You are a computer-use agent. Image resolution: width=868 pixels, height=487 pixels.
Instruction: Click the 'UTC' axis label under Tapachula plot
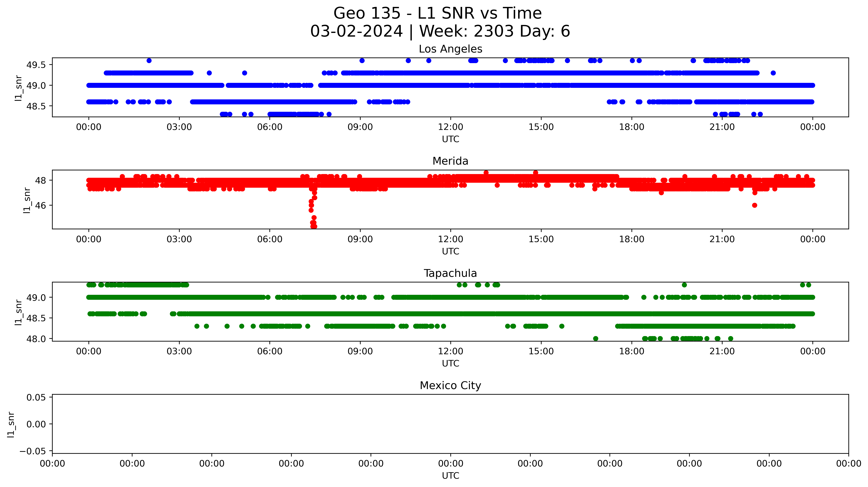click(x=451, y=364)
